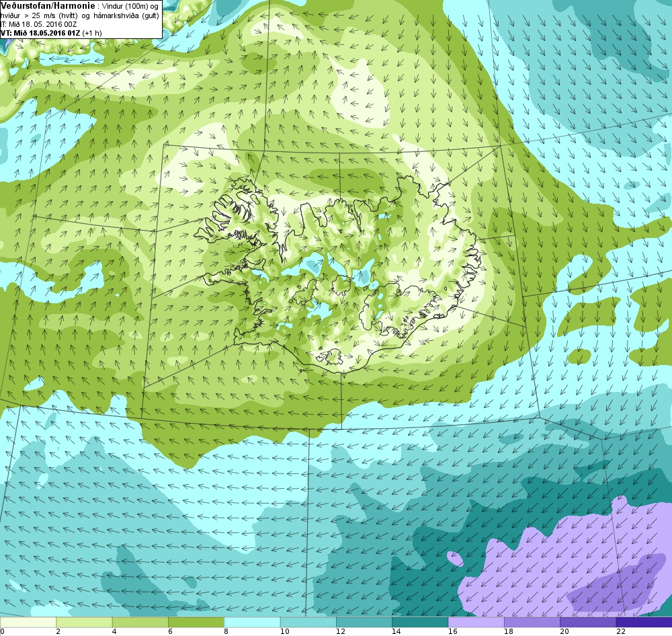Click the 'Veðurstofan/Harmonie' title text
Image resolution: width=672 pixels, height=636 pixels.
[x=48, y=6]
